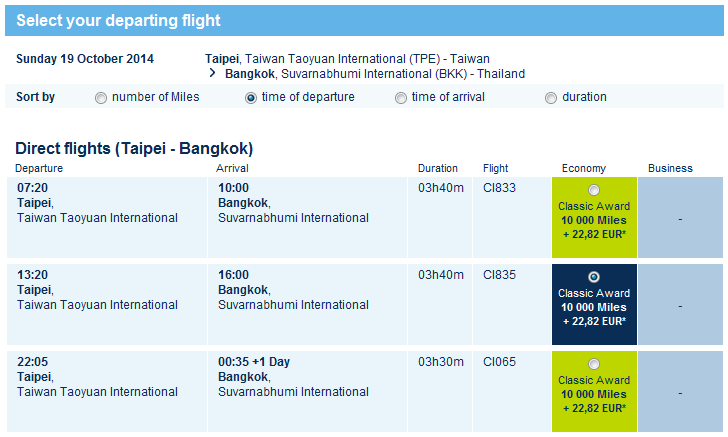This screenshot has height=437, width=728.
Task: Choose sort by time of arrival
Action: (401, 98)
